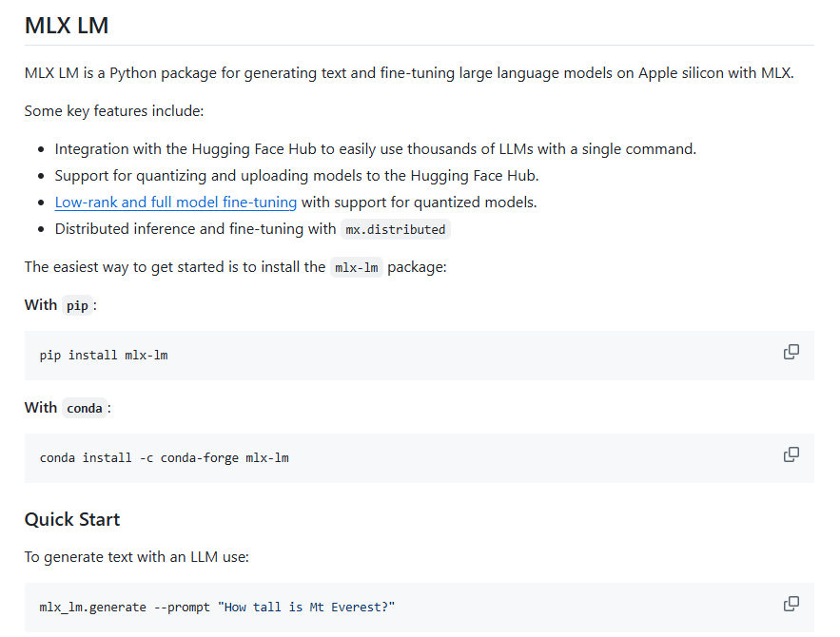Screen dimensions: 840x637
Task: Click the Quick Start section heading
Action: click(x=71, y=519)
